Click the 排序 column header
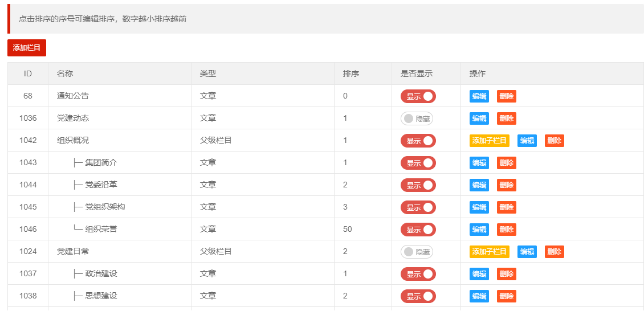Viewport: 644px width, 311px height. point(351,74)
